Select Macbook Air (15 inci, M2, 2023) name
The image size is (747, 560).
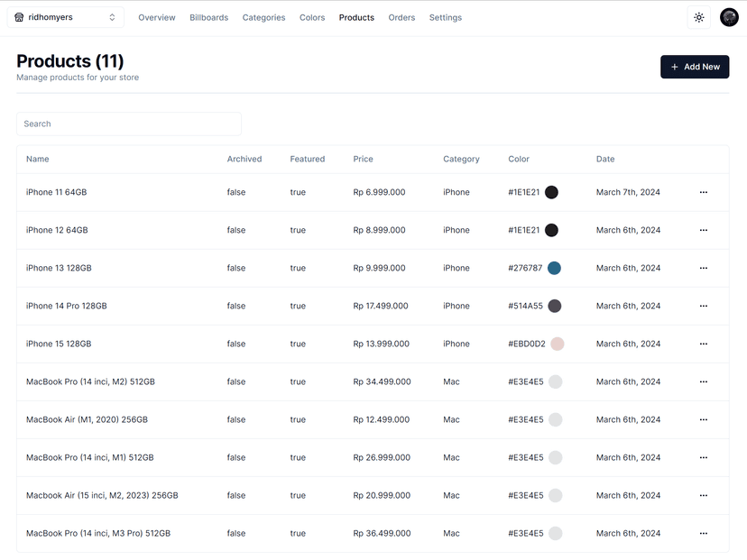click(x=102, y=495)
